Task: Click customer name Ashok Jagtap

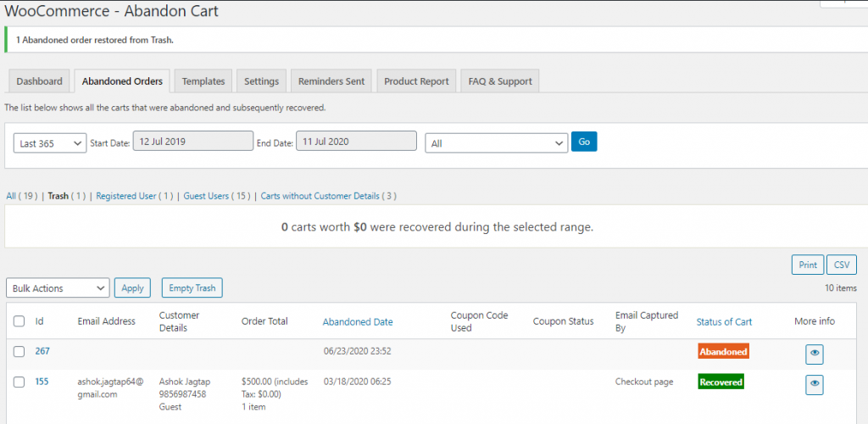Action: 185,382
